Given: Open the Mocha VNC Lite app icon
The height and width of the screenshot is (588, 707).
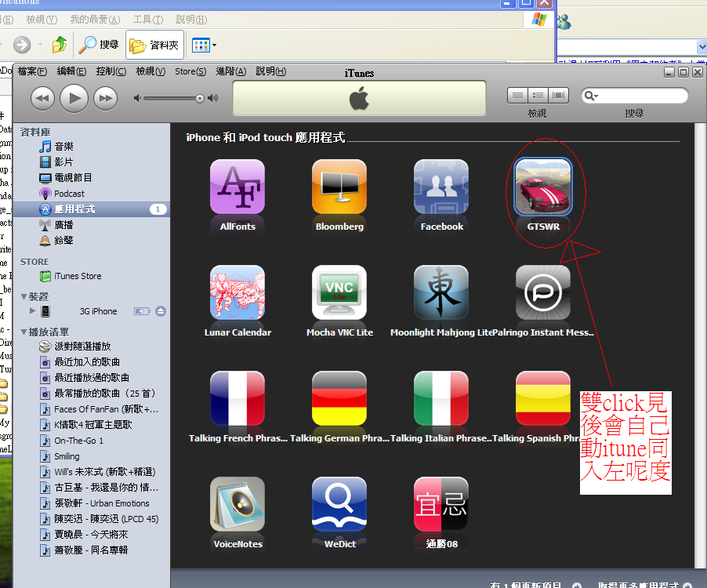Looking at the screenshot, I should click(339, 292).
